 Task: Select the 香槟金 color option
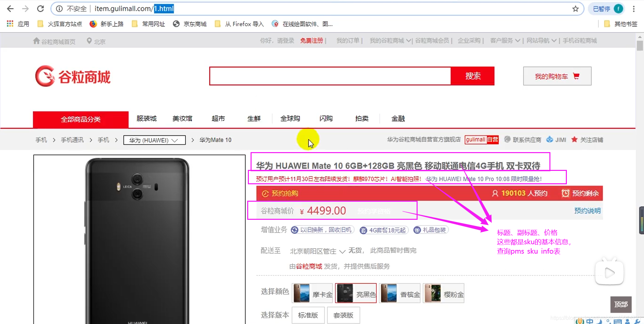[400, 293]
